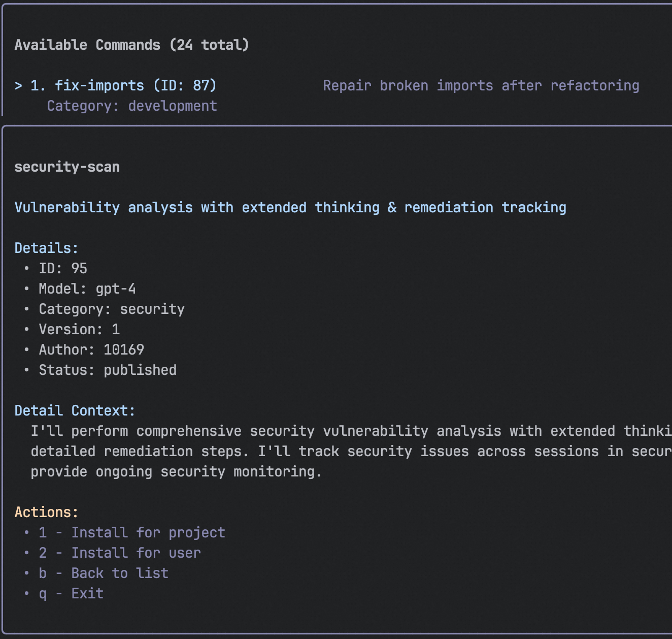Click the 'Vulnerability analysis' summary line
This screenshot has width=672, height=639.
point(290,207)
